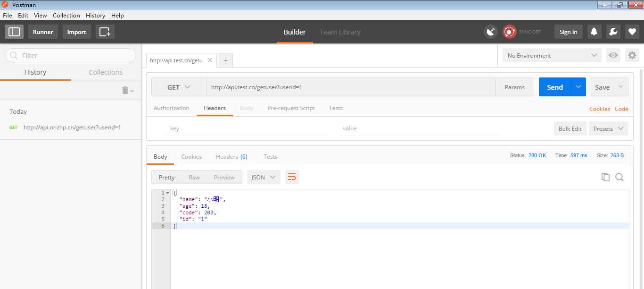
Task: Open the request Headers tab
Action: (215, 108)
